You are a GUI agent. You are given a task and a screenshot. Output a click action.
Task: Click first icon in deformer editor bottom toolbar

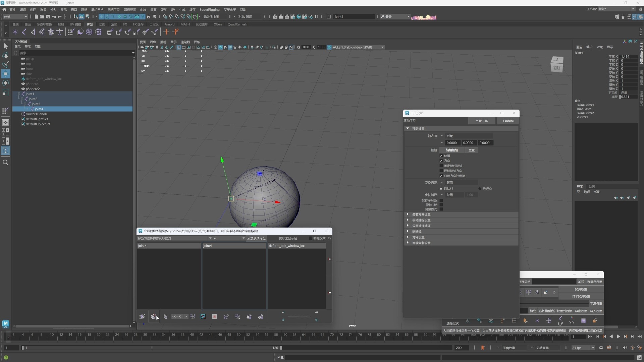[x=142, y=317]
